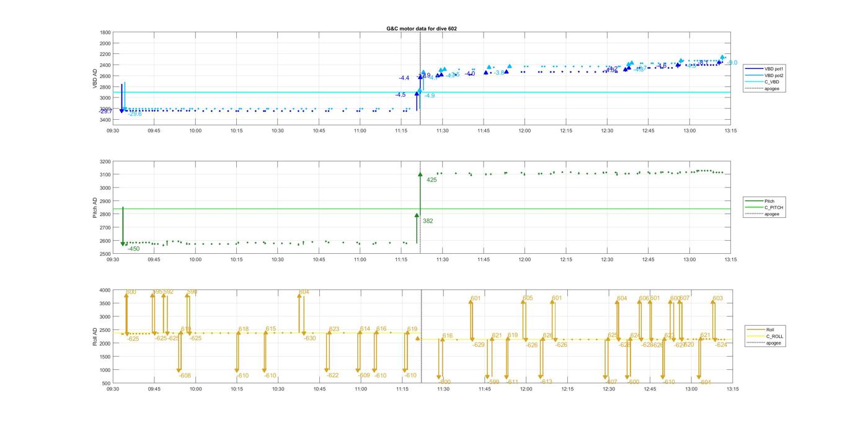
Task: Click the '500' tick on the Roll axis
Action: (107, 383)
